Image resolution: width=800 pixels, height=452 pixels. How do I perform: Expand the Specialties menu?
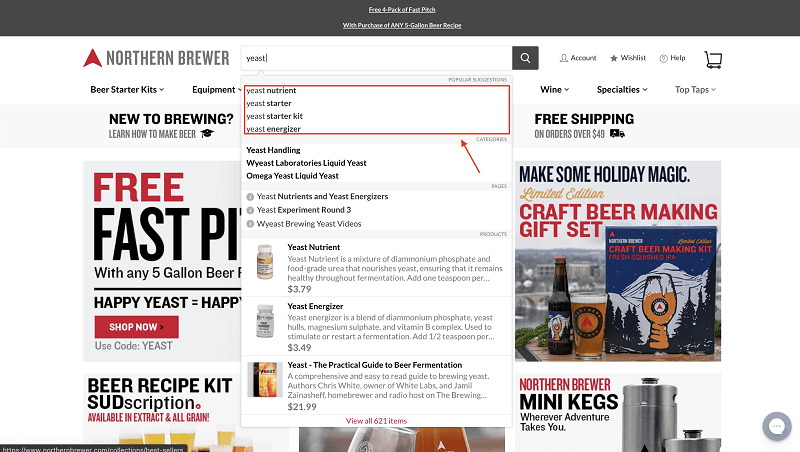tap(622, 90)
